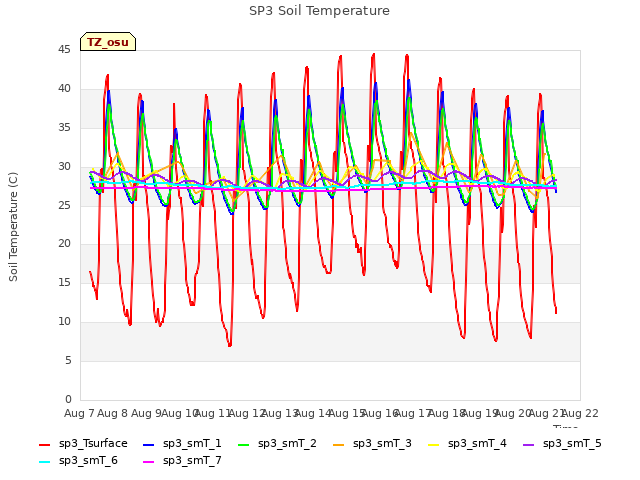
Task: Click the Aug 14 x-axis tick label
Action: point(313,413)
